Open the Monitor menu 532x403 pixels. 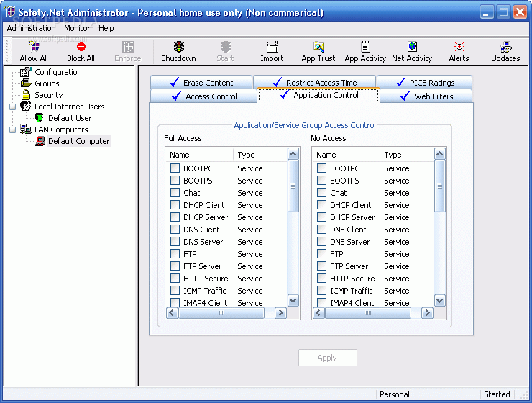(x=77, y=28)
